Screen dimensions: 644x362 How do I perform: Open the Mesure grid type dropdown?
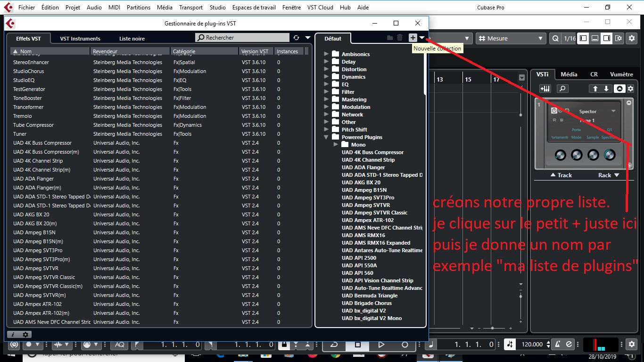click(512, 39)
